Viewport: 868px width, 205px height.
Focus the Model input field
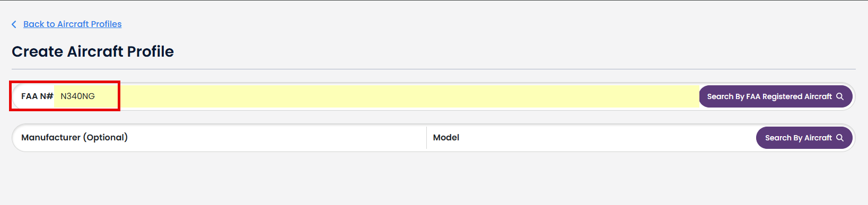click(x=591, y=138)
